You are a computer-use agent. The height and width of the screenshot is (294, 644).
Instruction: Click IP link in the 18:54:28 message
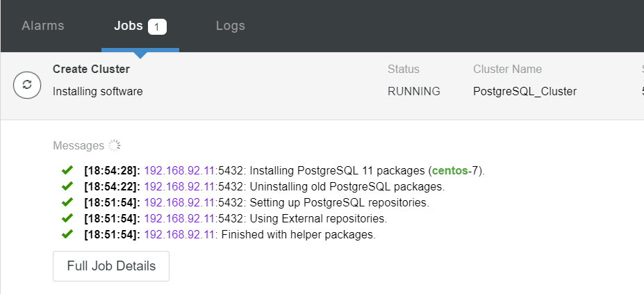coord(180,171)
